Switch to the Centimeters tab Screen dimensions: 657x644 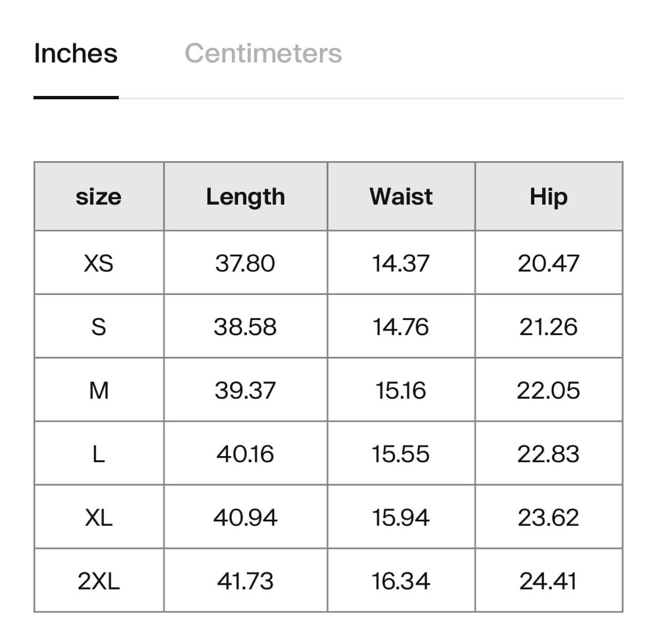(x=263, y=53)
